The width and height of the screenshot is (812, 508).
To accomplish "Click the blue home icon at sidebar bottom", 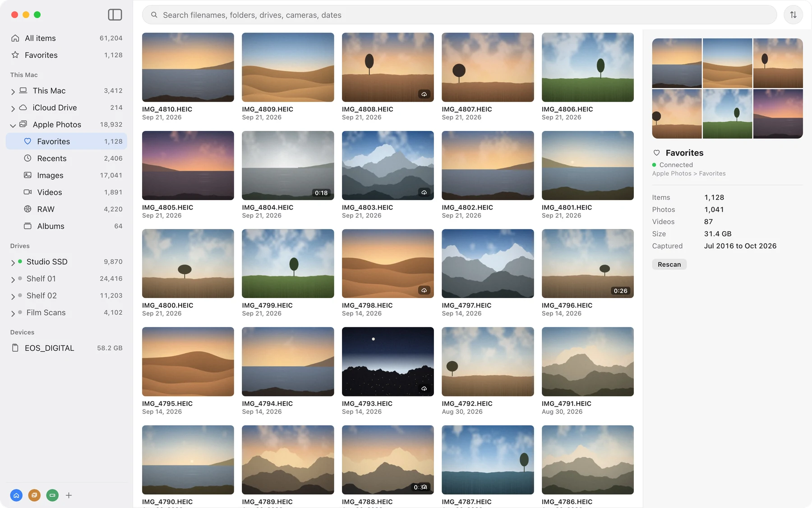I will coord(16,495).
